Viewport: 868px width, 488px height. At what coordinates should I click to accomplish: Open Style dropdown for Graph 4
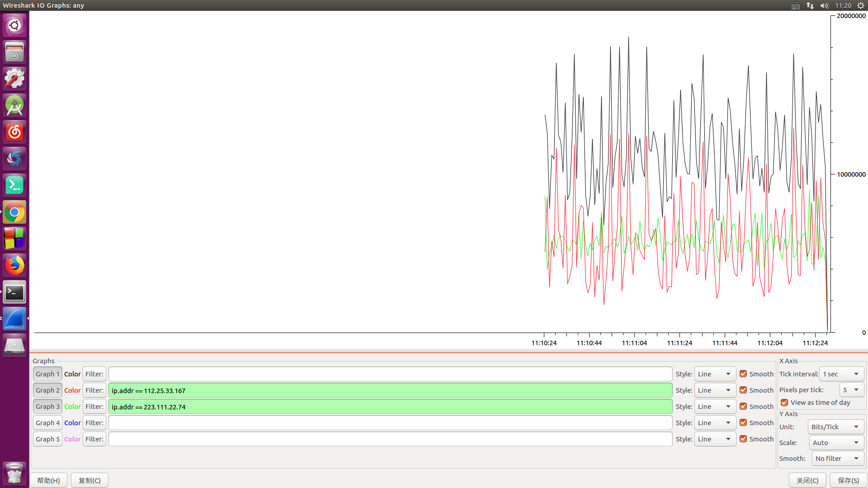point(715,423)
